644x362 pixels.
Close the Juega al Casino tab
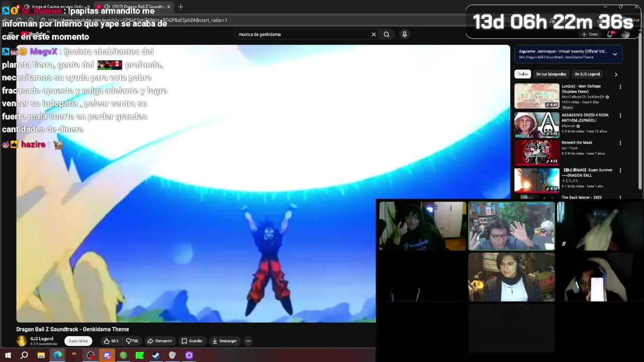tap(89, 7)
